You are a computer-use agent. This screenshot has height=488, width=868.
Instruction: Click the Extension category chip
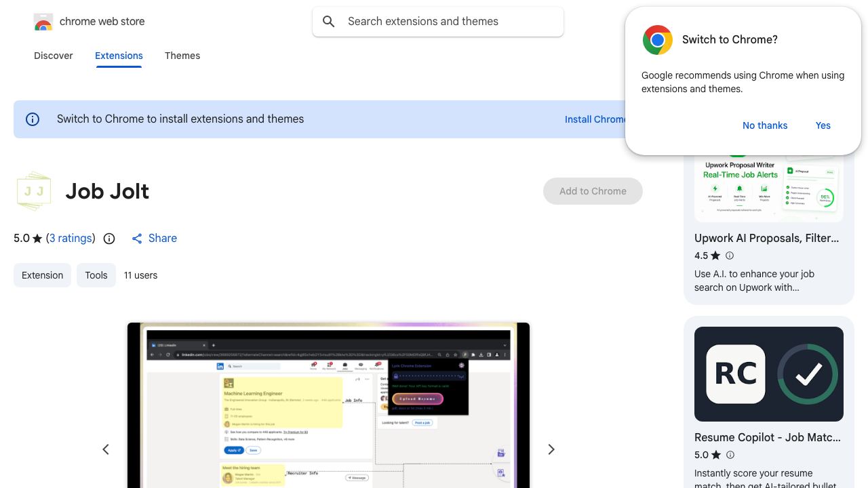(42, 275)
